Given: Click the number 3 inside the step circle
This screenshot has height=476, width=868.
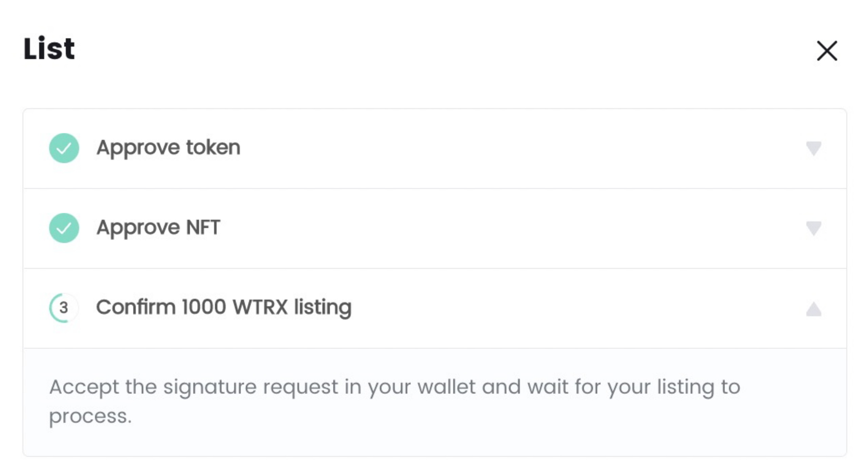Looking at the screenshot, I should [x=64, y=308].
